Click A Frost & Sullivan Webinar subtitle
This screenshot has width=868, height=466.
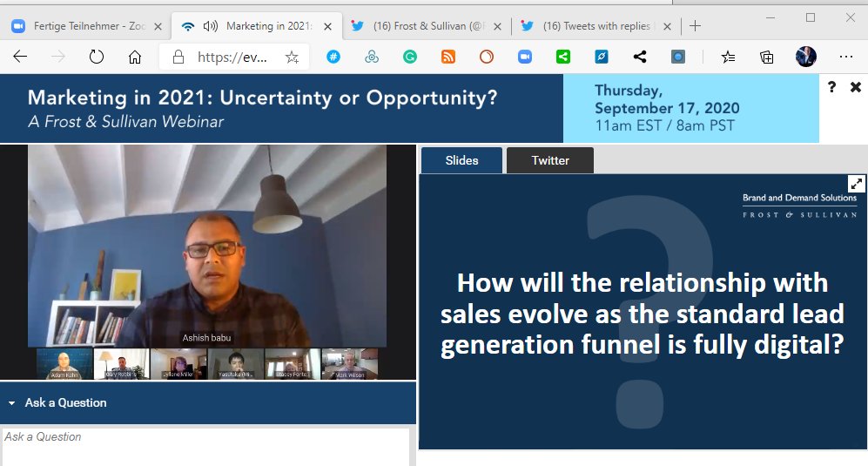126,122
